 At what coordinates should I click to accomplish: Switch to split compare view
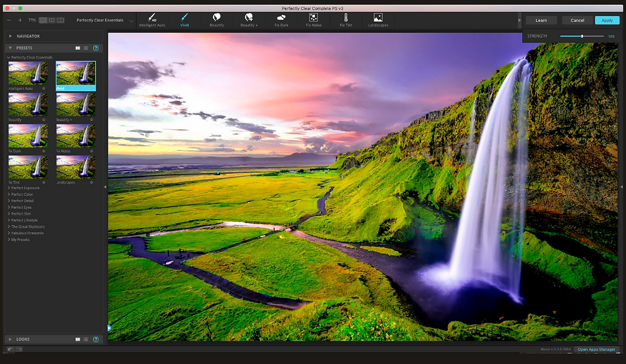point(60,20)
